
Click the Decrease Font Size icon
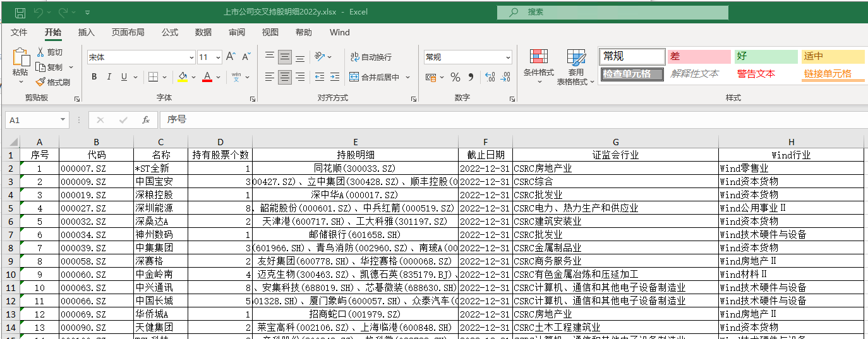point(246,57)
